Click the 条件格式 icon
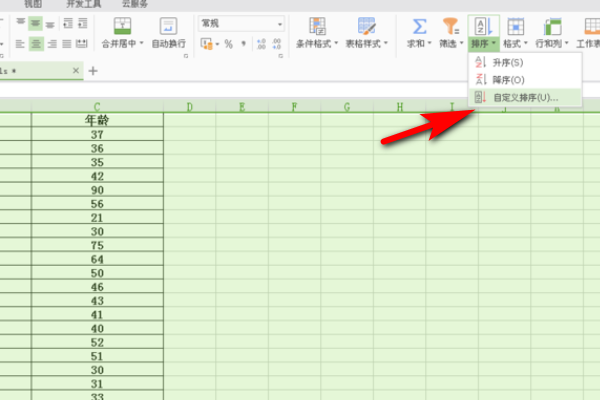 pos(317,26)
